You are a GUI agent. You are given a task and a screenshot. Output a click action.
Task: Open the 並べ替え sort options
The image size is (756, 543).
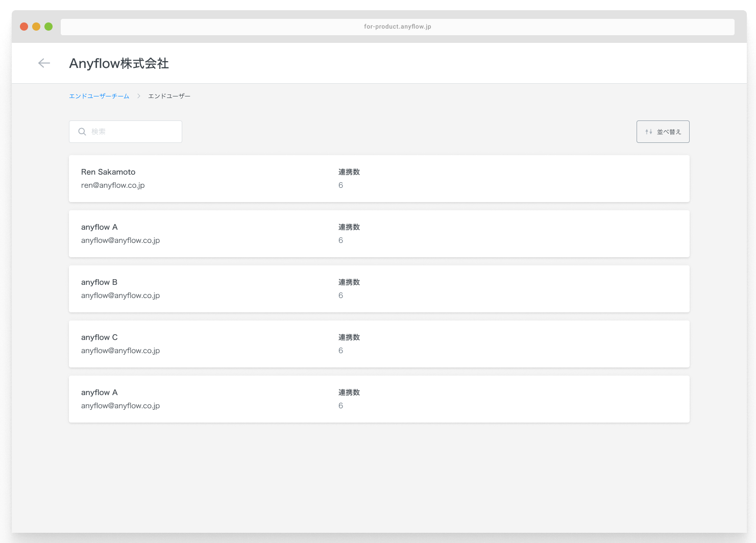(663, 132)
